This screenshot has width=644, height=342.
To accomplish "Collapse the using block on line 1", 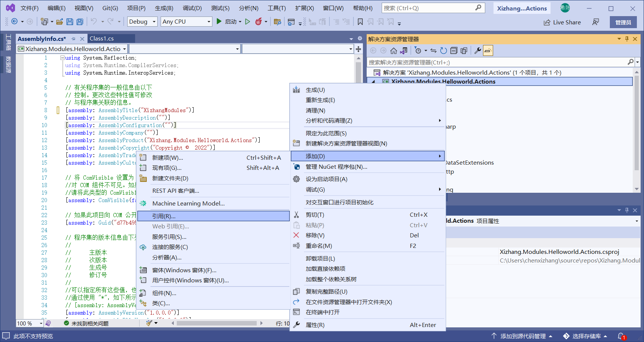I will tap(62, 58).
